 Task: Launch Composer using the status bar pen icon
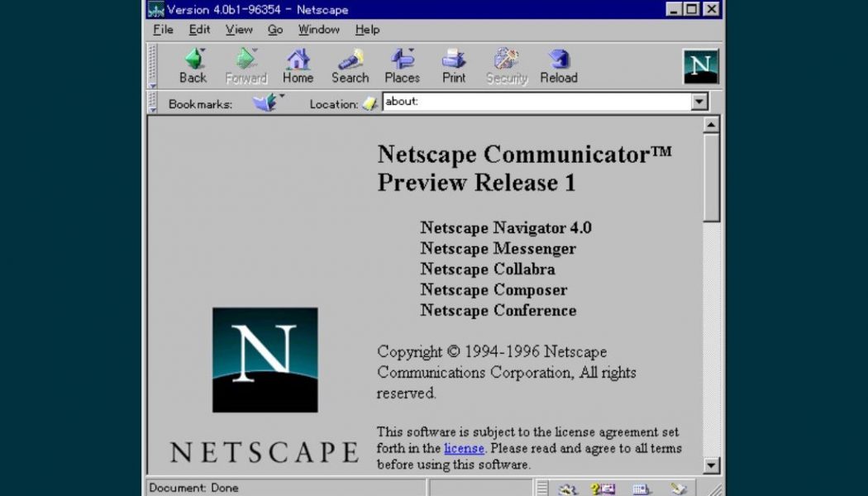(679, 489)
